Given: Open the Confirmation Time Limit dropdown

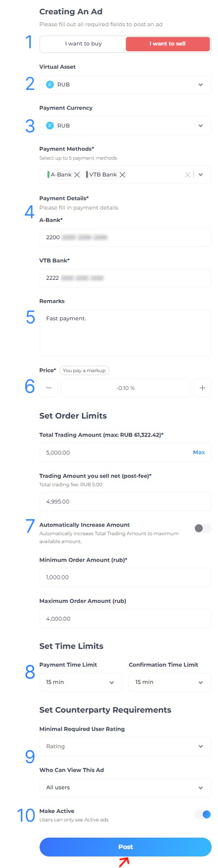Looking at the screenshot, I should pos(170,682).
